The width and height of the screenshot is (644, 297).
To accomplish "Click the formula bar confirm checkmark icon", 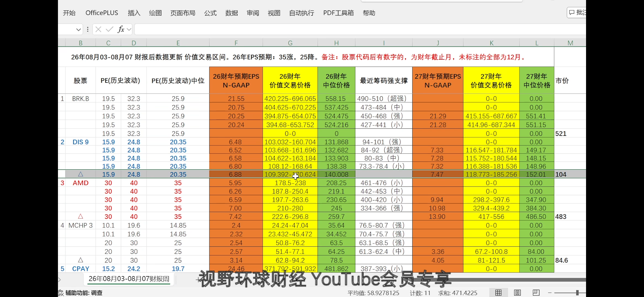I will [x=109, y=29].
